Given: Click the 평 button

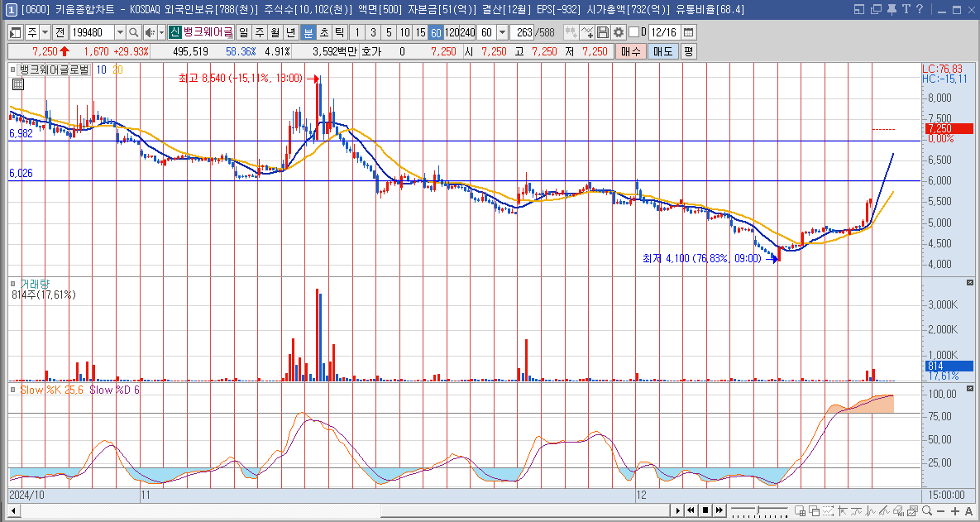Looking at the screenshot, I should (x=688, y=51).
